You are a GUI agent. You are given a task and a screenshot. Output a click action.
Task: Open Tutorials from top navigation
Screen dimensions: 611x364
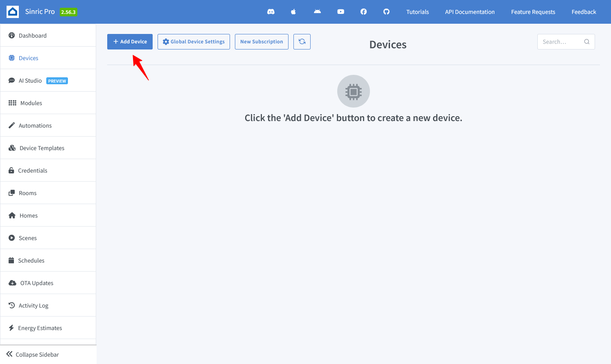[x=417, y=12]
